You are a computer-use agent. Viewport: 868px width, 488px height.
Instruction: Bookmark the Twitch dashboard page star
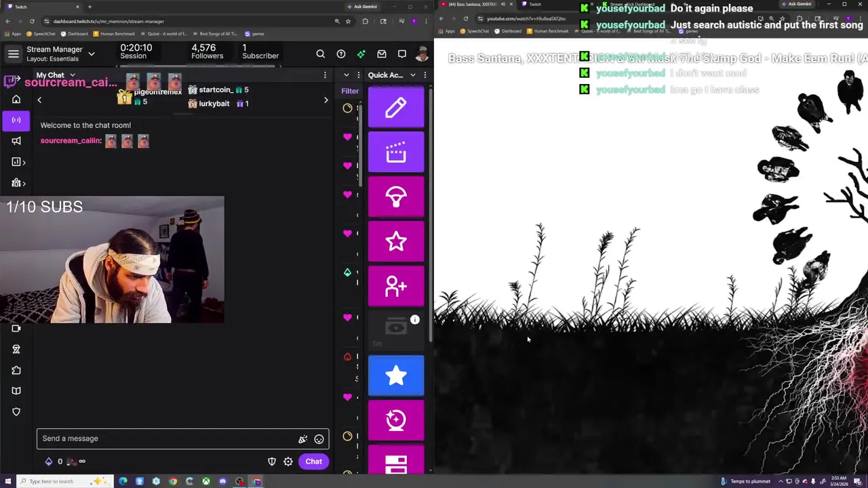pos(348,21)
